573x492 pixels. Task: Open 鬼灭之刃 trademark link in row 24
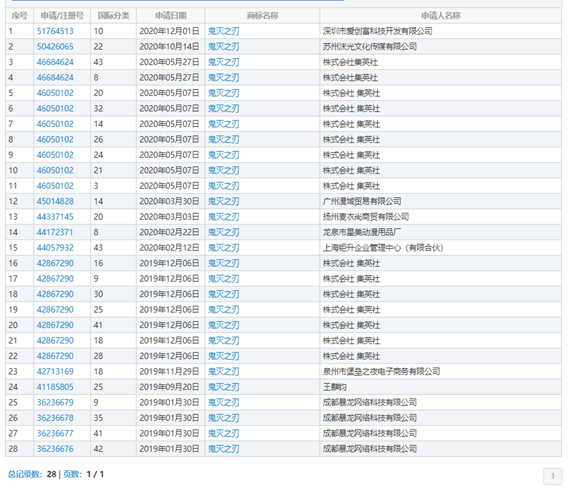[224, 387]
